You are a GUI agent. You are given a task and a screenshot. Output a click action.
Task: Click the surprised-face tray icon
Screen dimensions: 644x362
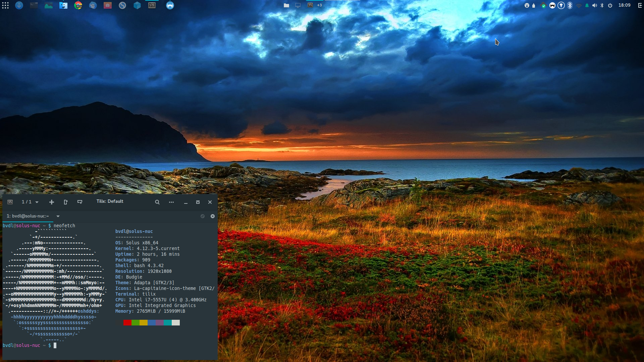tap(527, 5)
